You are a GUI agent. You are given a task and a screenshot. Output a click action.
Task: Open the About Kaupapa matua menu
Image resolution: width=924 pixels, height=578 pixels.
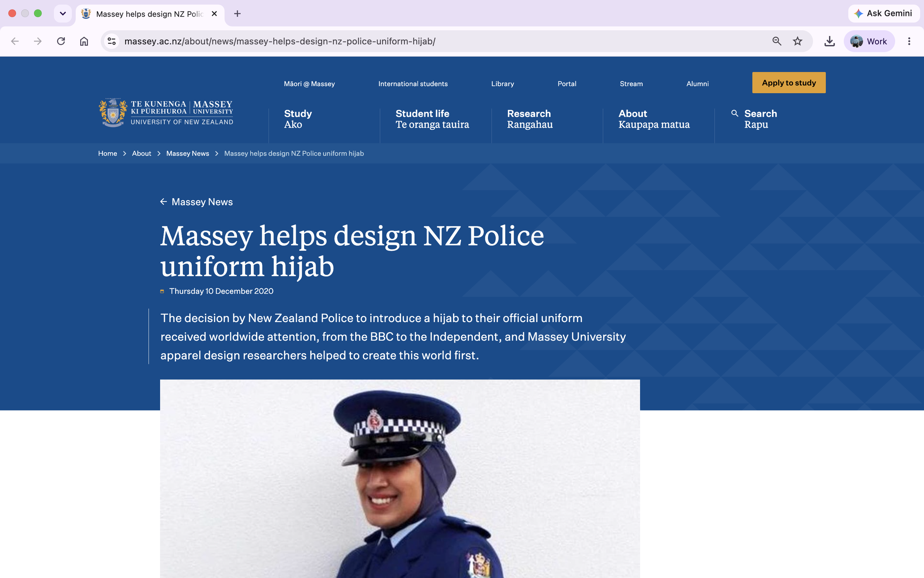click(x=654, y=119)
